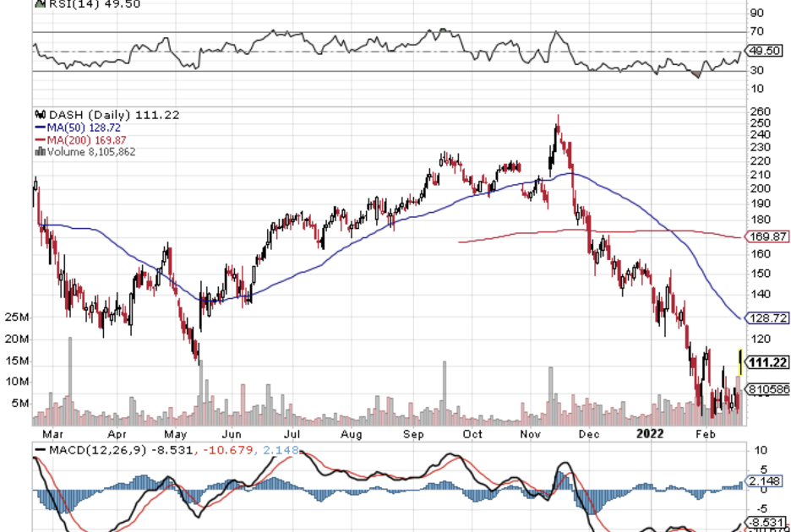Click the -8.531 MACD axis tag
This screenshot has width=791, height=532.
point(765,521)
